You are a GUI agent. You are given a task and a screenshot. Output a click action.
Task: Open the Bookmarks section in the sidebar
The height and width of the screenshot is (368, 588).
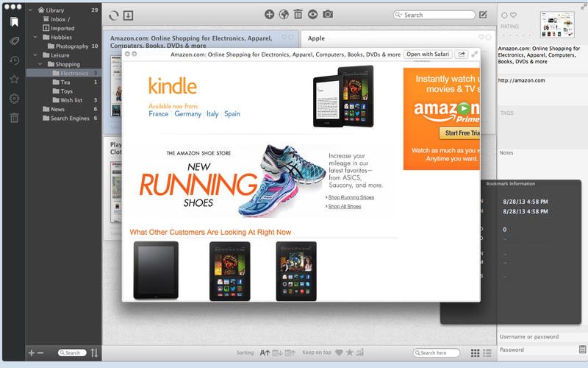[14, 22]
